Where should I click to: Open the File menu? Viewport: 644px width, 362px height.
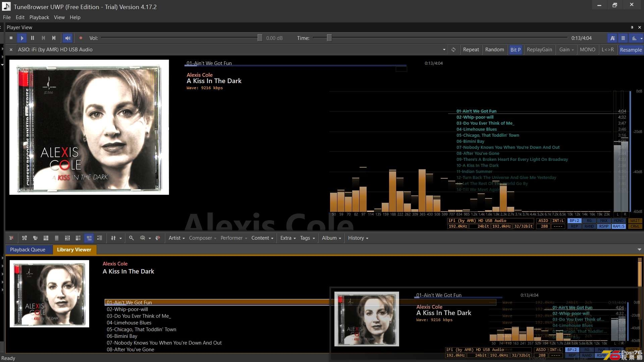pos(7,17)
